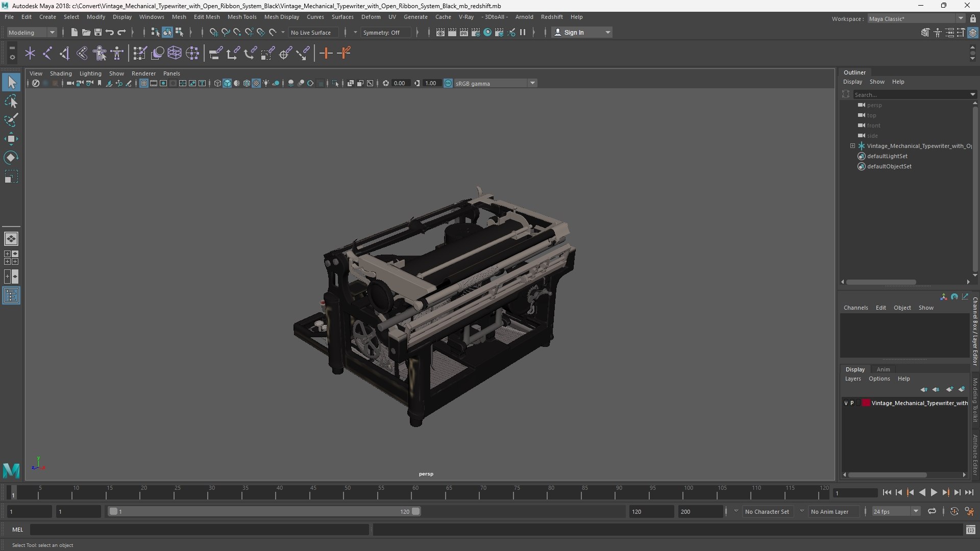Click the polygon cube shelf icon
Image resolution: width=980 pixels, height=551 pixels.
click(175, 53)
